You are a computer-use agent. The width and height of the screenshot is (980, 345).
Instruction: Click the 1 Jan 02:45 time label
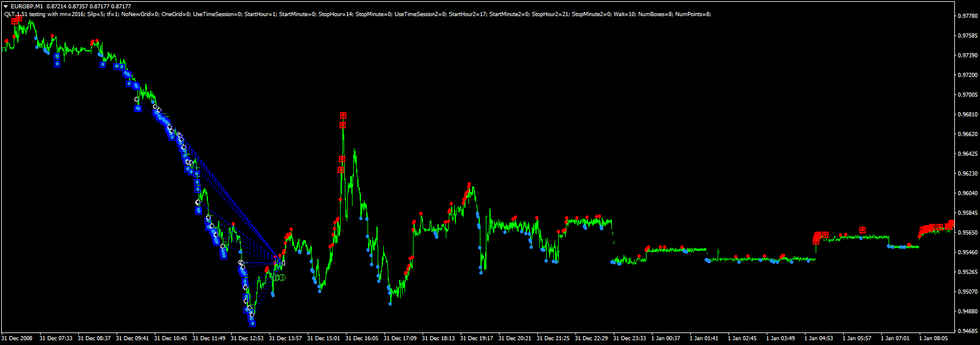pos(742,338)
